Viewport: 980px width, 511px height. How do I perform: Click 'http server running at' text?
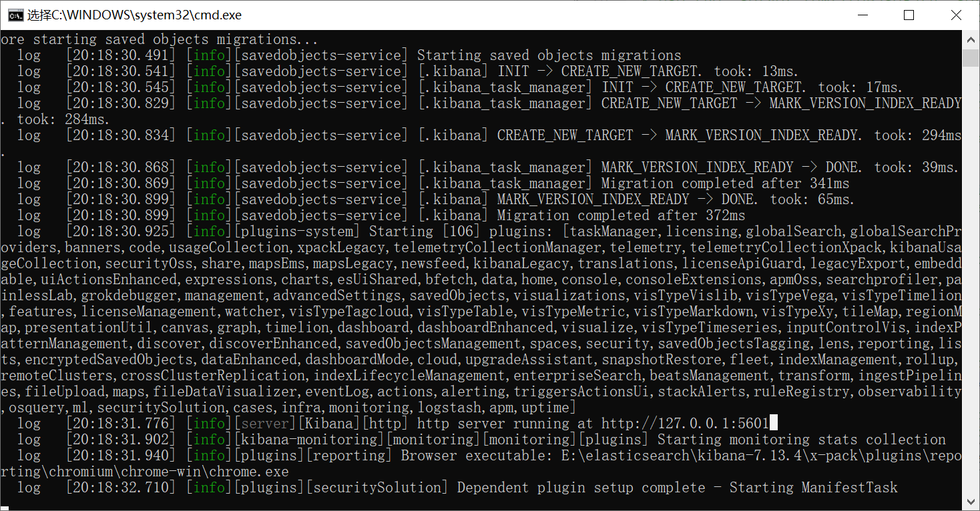pos(505,423)
